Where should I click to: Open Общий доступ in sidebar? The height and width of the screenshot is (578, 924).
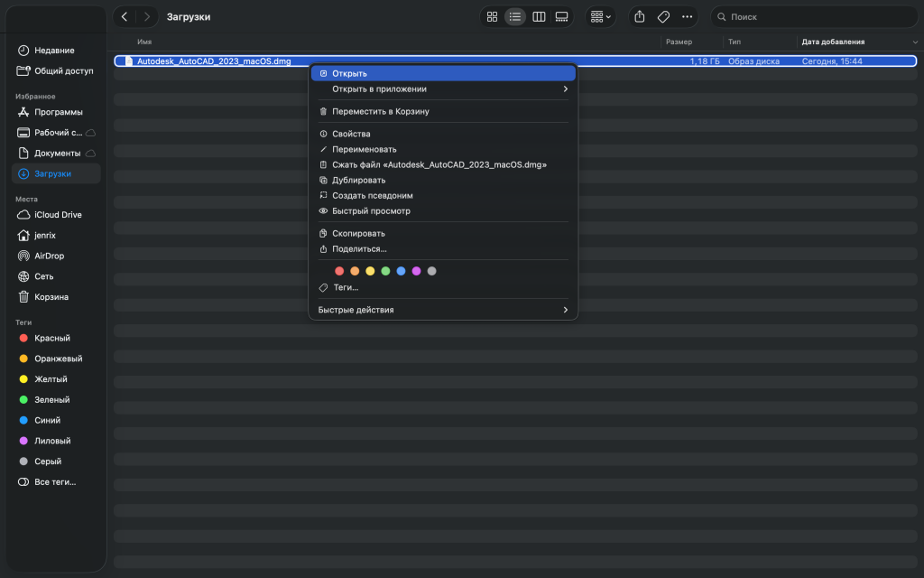pos(56,70)
